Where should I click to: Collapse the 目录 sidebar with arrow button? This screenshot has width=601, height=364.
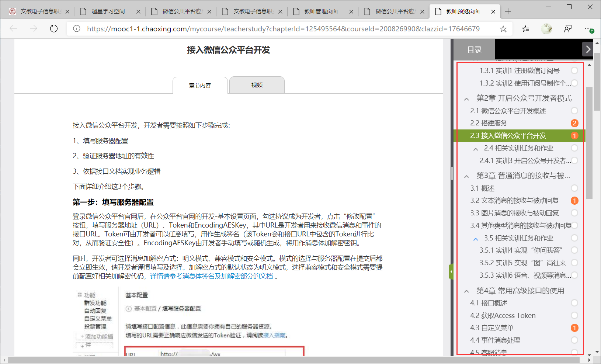[588, 49]
